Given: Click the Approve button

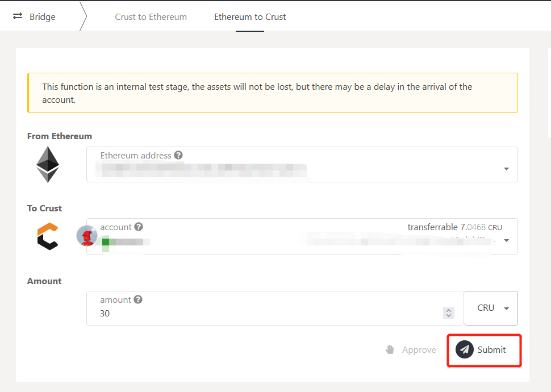Looking at the screenshot, I should point(411,350).
